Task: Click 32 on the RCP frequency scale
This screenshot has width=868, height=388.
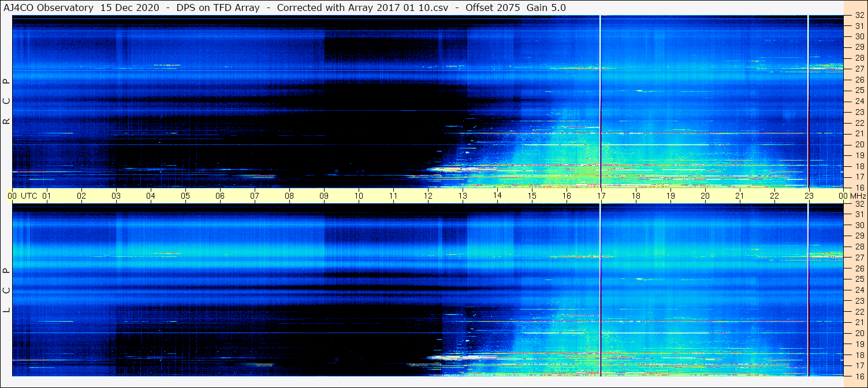Action: pos(859,16)
